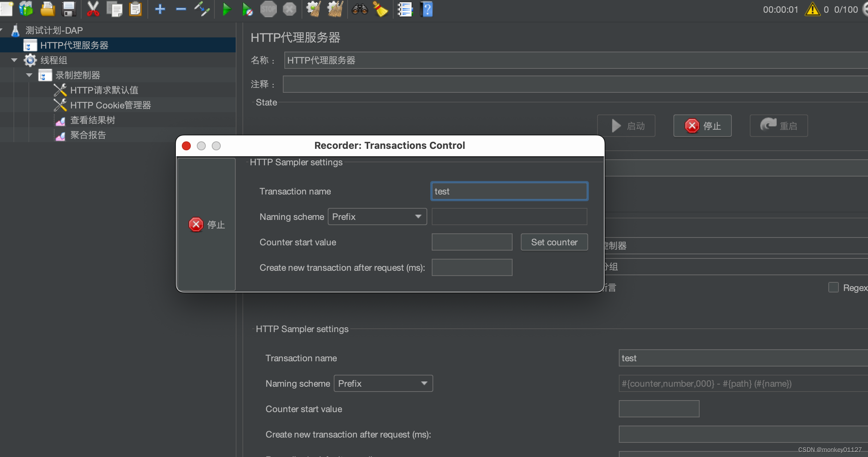
Task: Save the test plan with floppy icon
Action: pyautogui.click(x=69, y=9)
